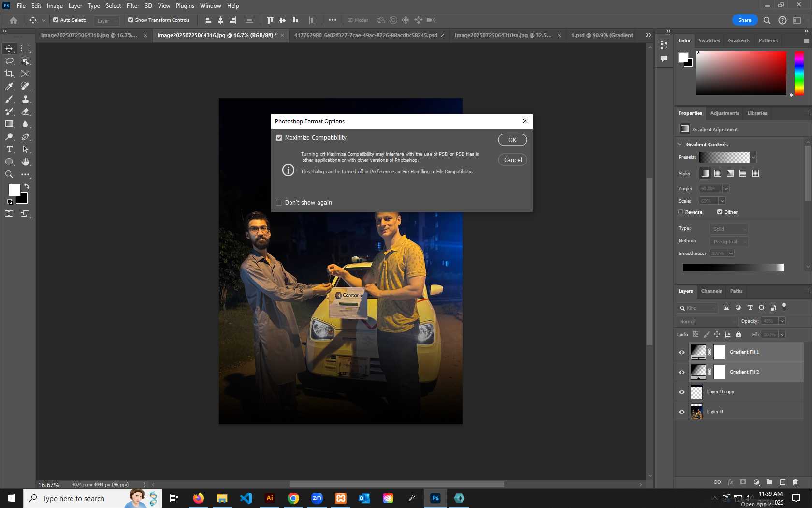Open the Image menu
812x508 pixels.
click(x=55, y=6)
